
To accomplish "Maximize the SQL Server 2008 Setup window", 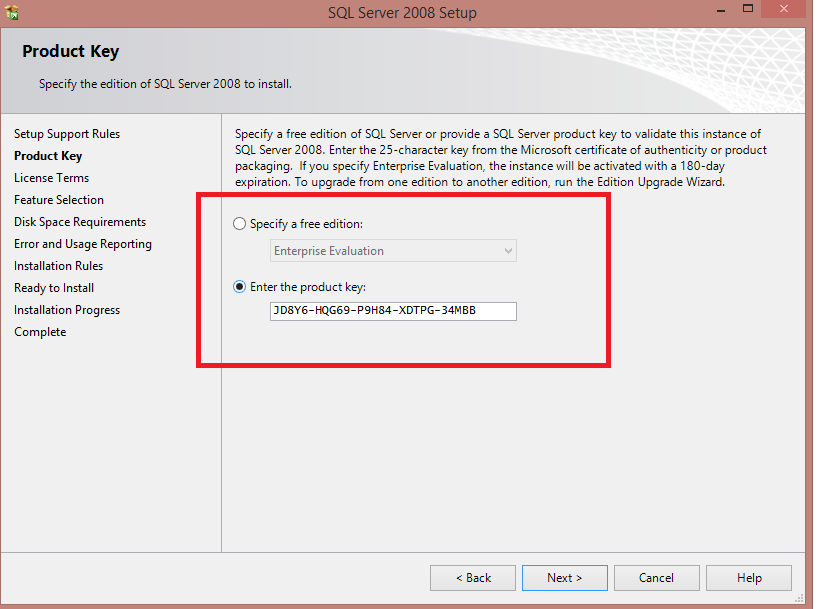I will point(748,9).
